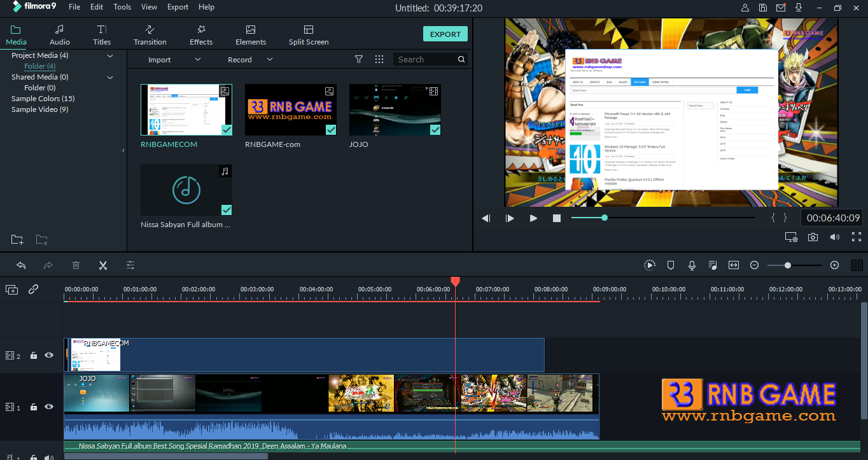
Task: Zoom timeline to fit with the arrows icon
Action: (x=734, y=265)
